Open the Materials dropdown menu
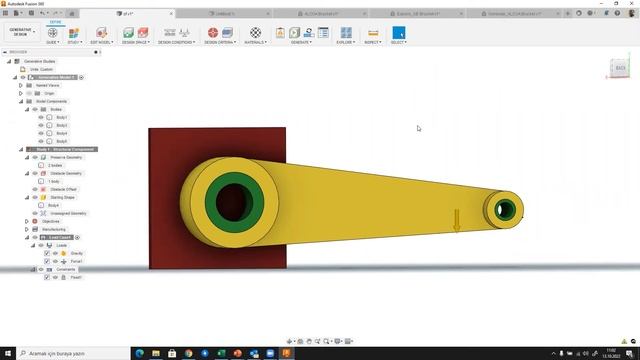The height and width of the screenshot is (360, 640). [256, 42]
